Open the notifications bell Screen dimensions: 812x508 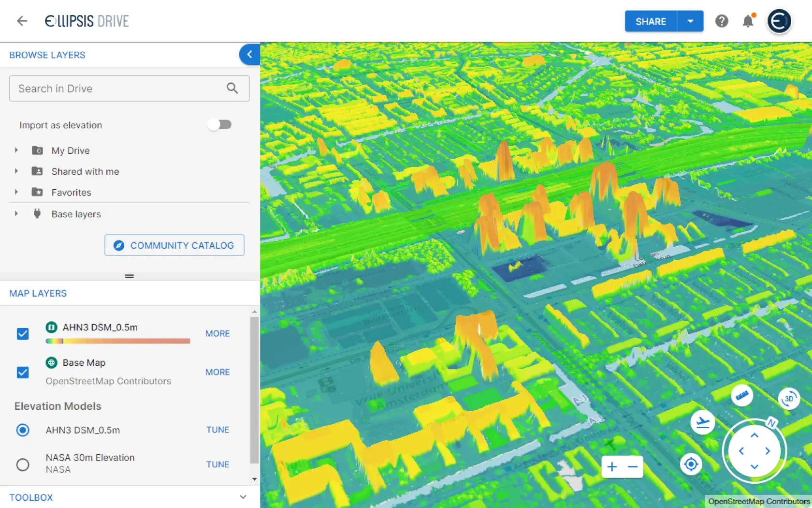(x=748, y=21)
